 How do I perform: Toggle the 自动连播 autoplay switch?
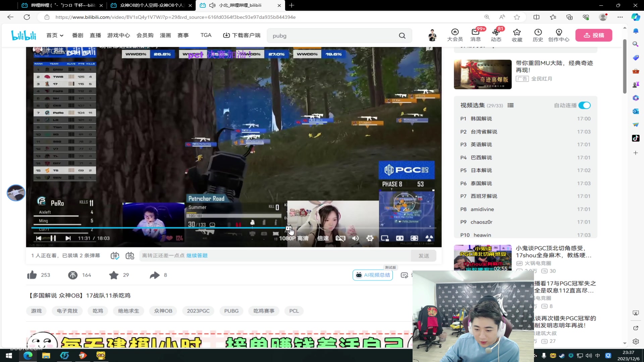point(584,105)
